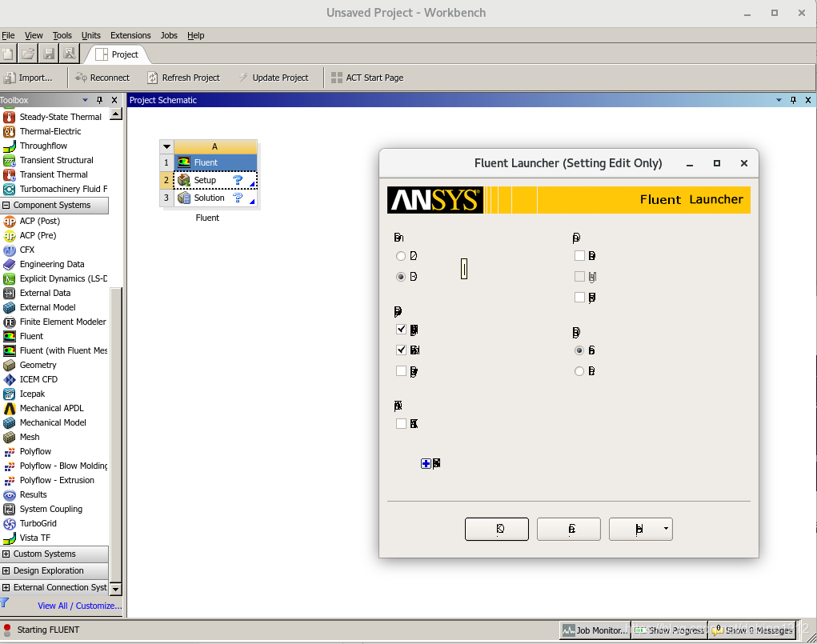The width and height of the screenshot is (817, 644).
Task: Select the Setup cell in Fluent system
Action: 205,180
